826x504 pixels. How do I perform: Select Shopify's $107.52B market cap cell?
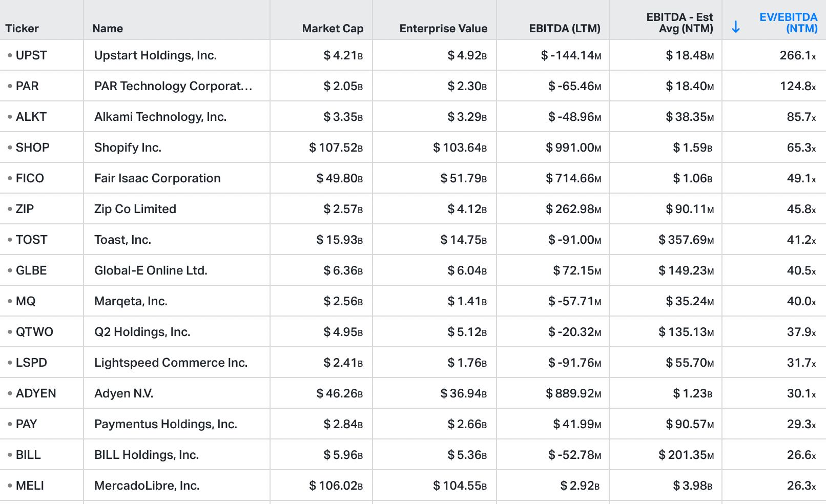pos(336,148)
